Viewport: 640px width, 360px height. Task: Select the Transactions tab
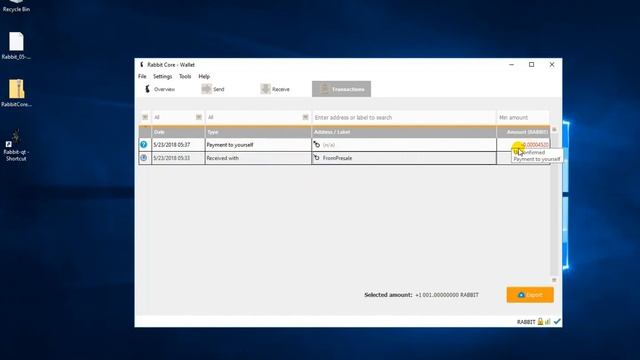click(x=342, y=89)
